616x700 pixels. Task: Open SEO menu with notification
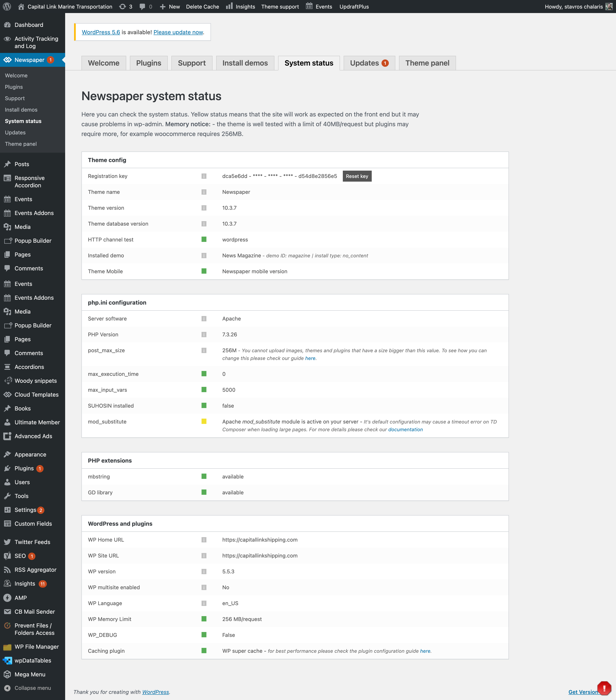click(33, 556)
